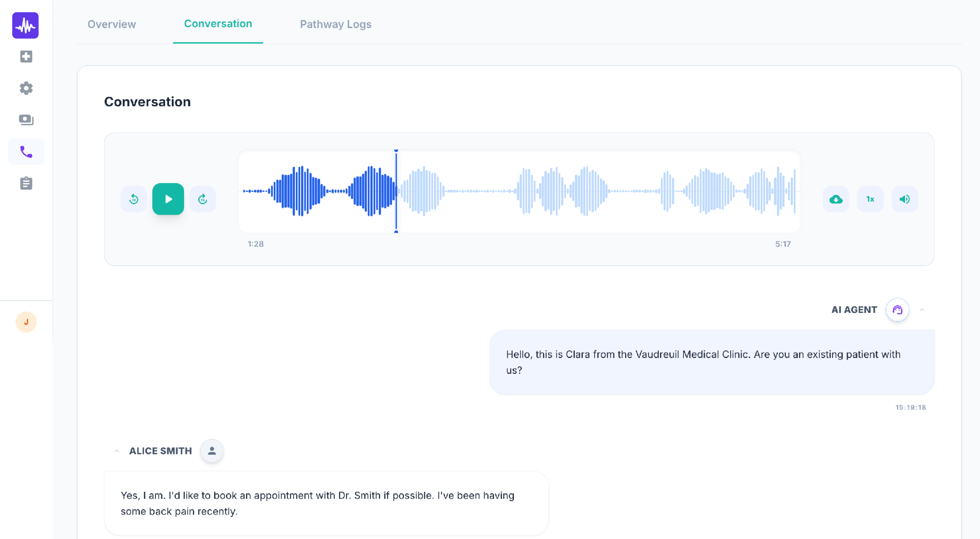Collapse the AI Agent message chevron
Viewport: 980px width, 539px height.
922,310
